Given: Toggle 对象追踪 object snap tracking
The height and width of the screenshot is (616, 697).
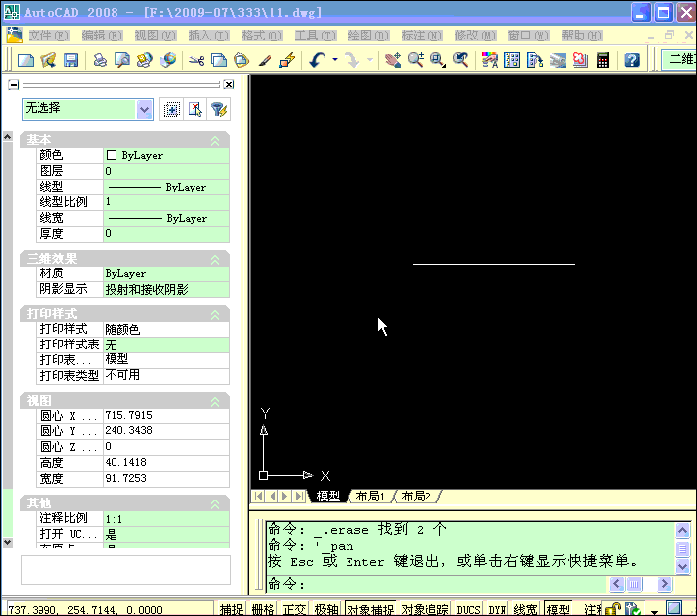Looking at the screenshot, I should coord(425,609).
